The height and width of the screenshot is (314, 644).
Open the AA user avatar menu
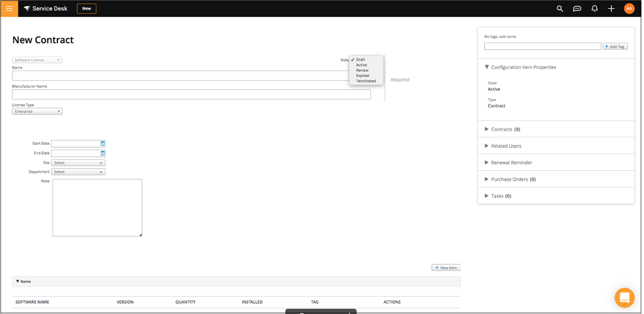629,9
